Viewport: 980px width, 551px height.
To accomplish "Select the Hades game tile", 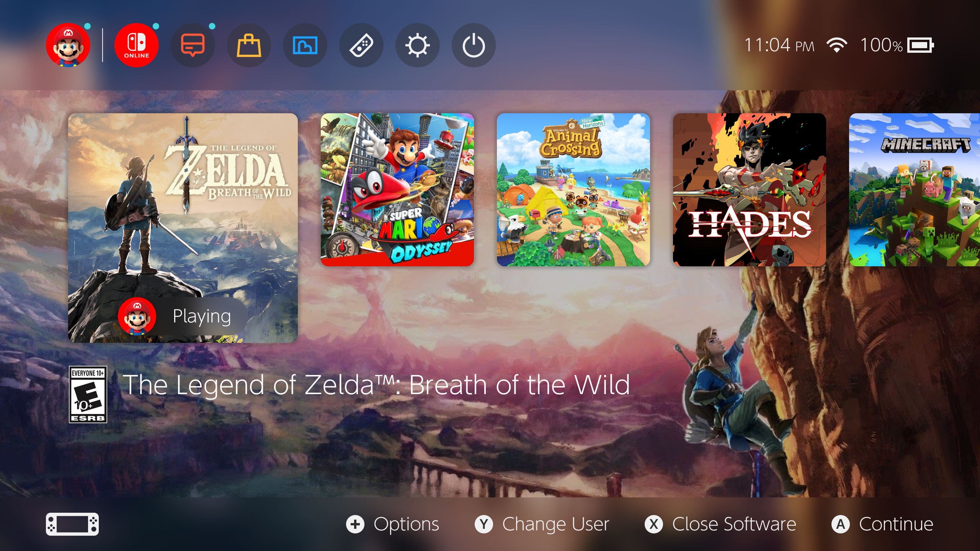I will coord(750,190).
